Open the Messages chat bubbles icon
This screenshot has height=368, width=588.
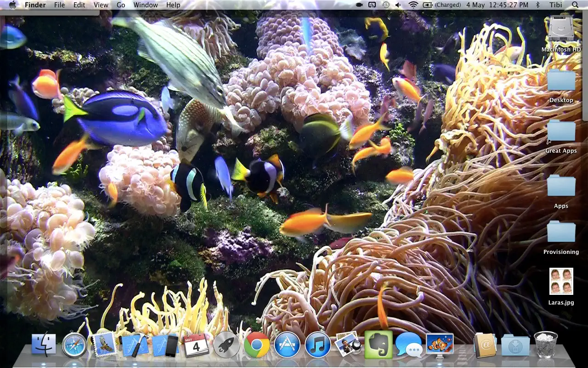pyautogui.click(x=408, y=345)
